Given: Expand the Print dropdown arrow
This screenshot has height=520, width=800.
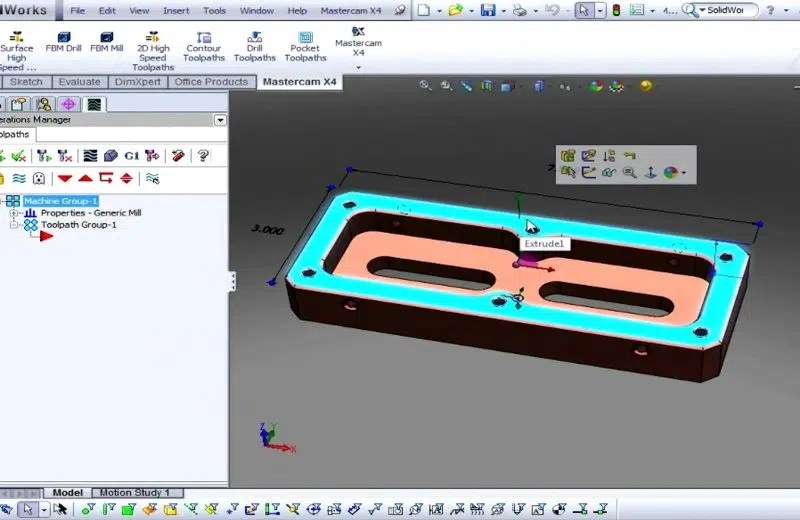Looking at the screenshot, I should pyautogui.click(x=535, y=10).
